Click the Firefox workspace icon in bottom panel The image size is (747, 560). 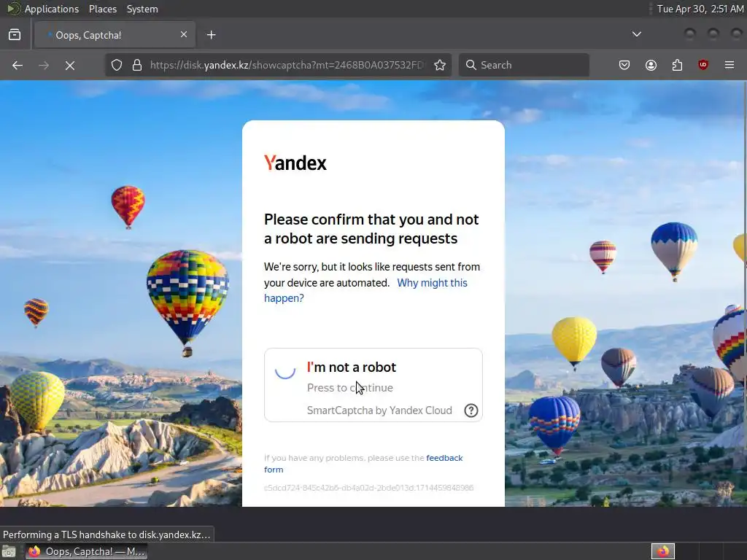point(663,551)
